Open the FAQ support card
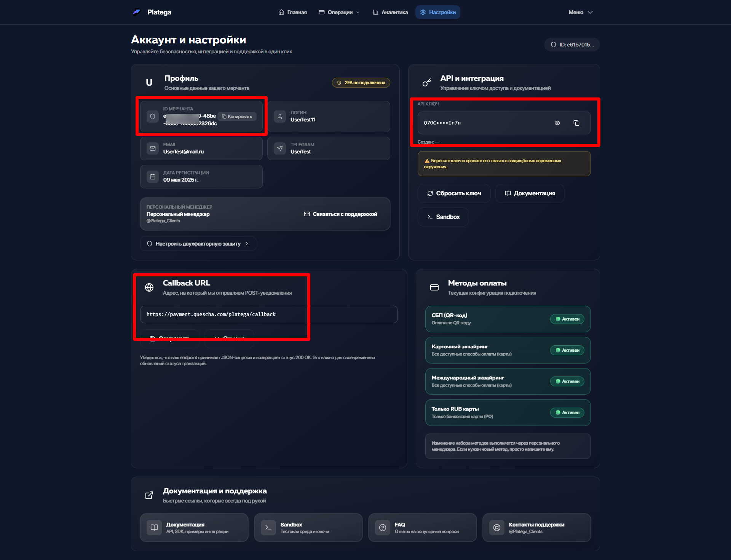 coord(422,528)
